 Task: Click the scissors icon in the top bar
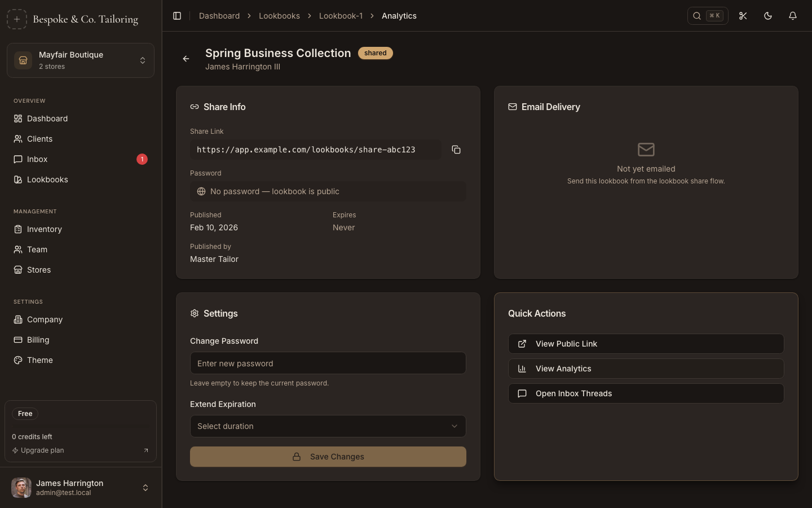743,16
